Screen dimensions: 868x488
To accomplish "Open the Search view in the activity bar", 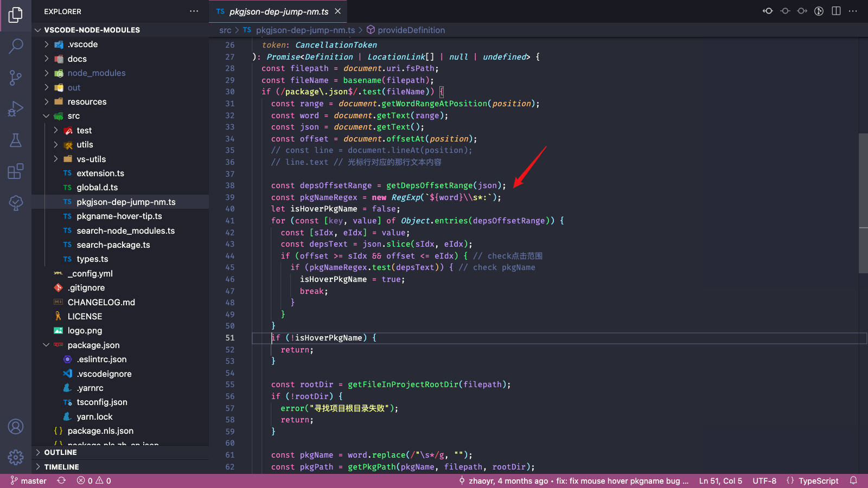I will coord(16,46).
